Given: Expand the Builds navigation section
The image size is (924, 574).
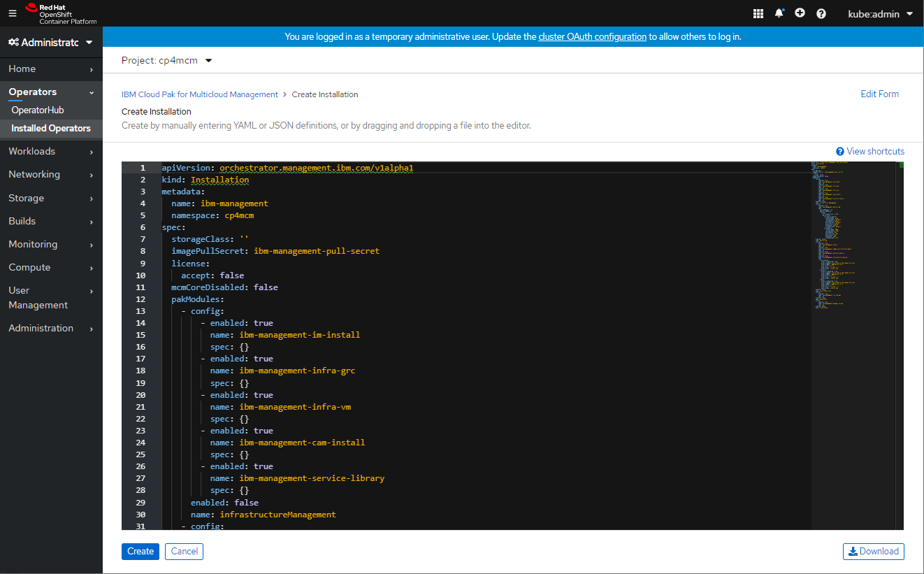Looking at the screenshot, I should coord(51,221).
